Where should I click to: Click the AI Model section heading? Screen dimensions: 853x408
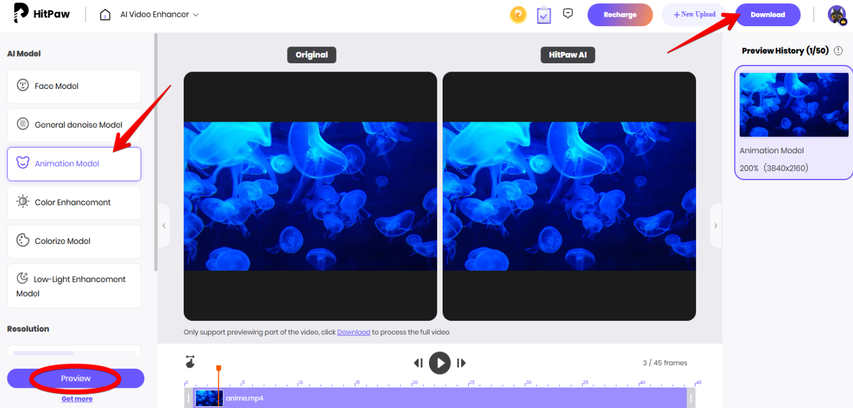pyautogui.click(x=24, y=53)
